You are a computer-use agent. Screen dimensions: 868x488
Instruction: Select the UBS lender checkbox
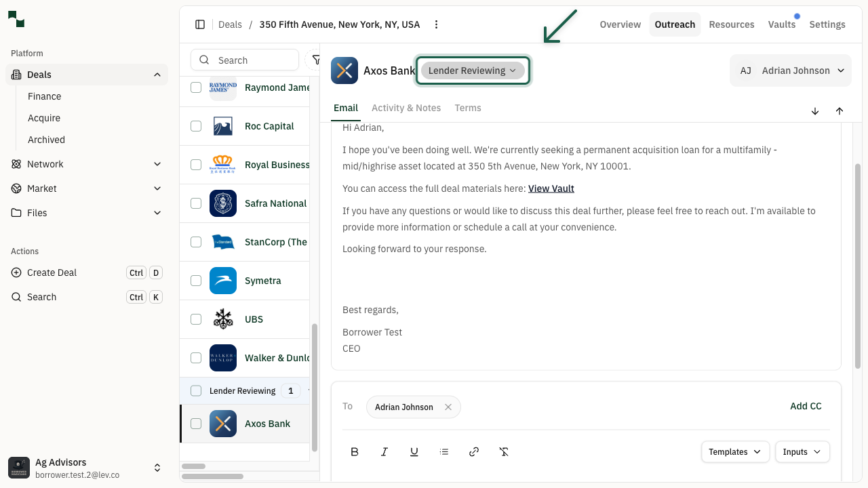point(196,319)
